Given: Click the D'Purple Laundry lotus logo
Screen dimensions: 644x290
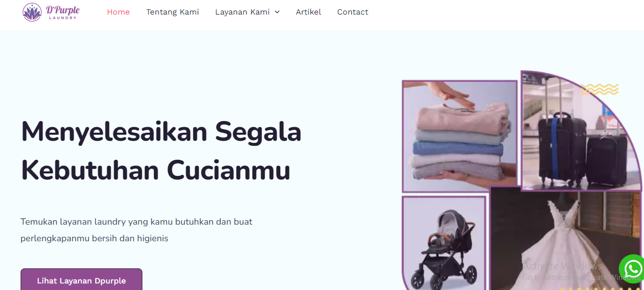Looking at the screenshot, I should pyautogui.click(x=32, y=12).
